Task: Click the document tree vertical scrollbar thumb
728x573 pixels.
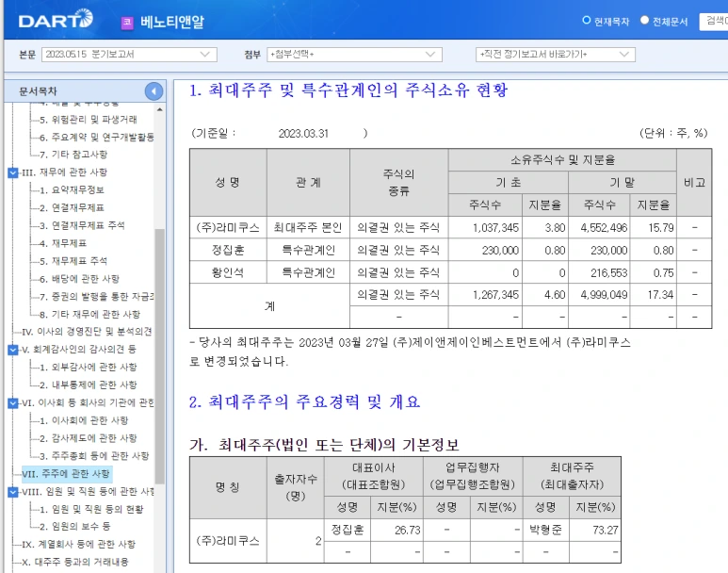Action: tap(160, 356)
